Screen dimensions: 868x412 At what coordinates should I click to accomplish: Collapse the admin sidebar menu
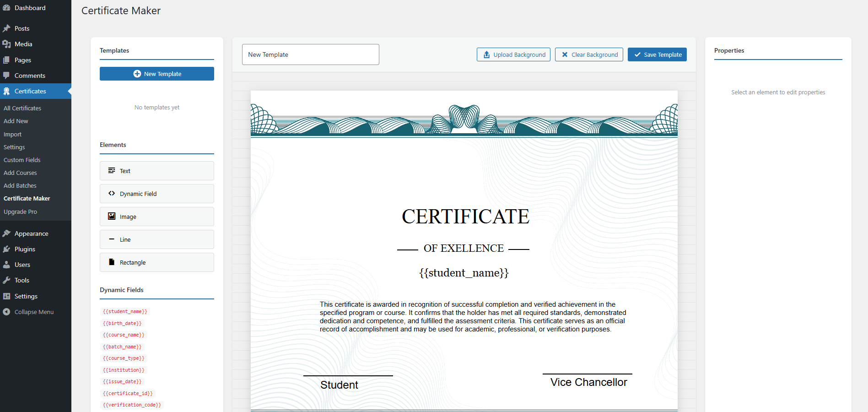pyautogui.click(x=32, y=312)
